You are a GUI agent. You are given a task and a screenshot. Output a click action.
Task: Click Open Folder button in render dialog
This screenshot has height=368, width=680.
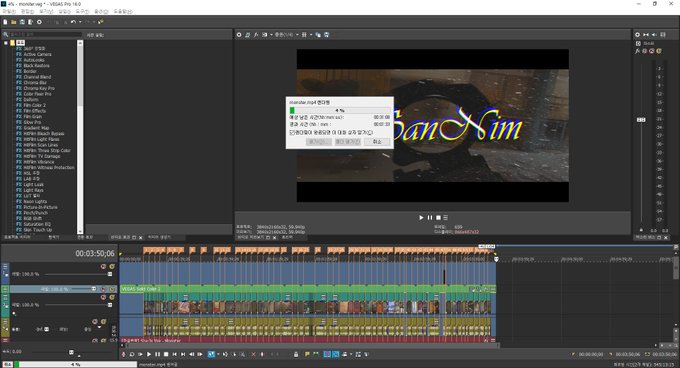tap(347, 142)
